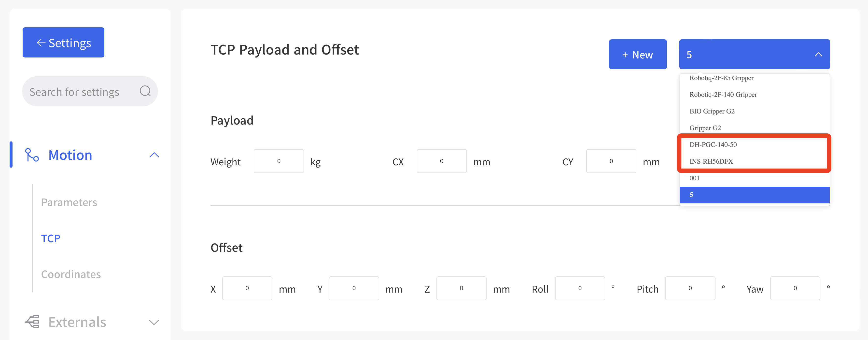This screenshot has width=868, height=340.
Task: Click the payload CX input field
Action: [441, 161]
